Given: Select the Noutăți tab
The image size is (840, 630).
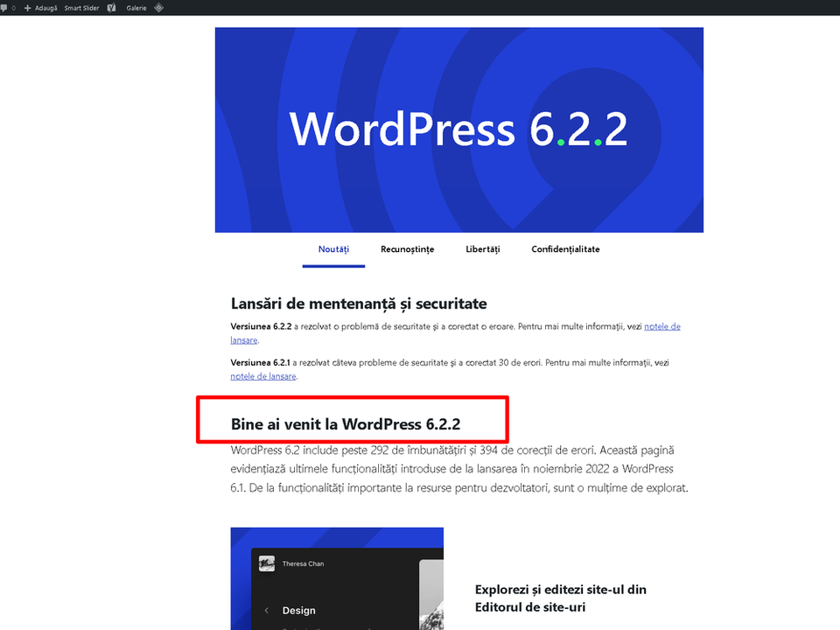Looking at the screenshot, I should pyautogui.click(x=333, y=249).
